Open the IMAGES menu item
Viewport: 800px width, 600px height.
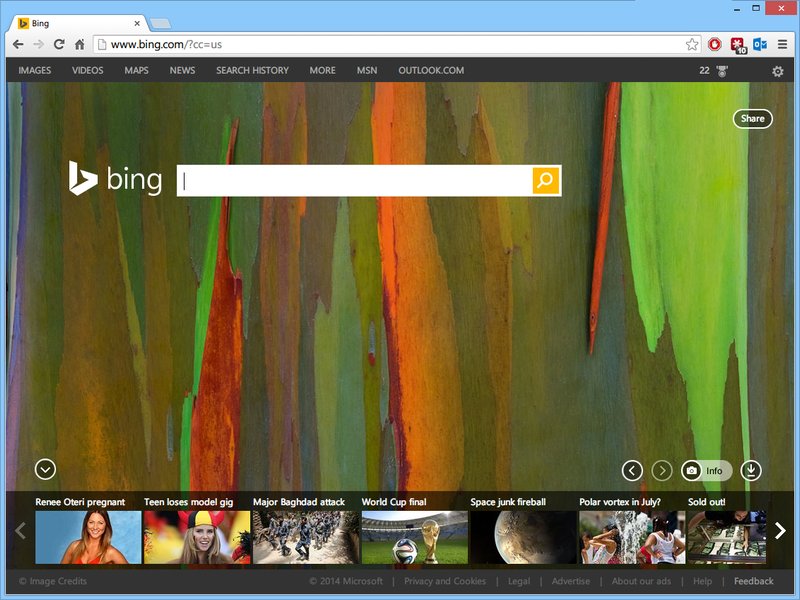[x=35, y=70]
